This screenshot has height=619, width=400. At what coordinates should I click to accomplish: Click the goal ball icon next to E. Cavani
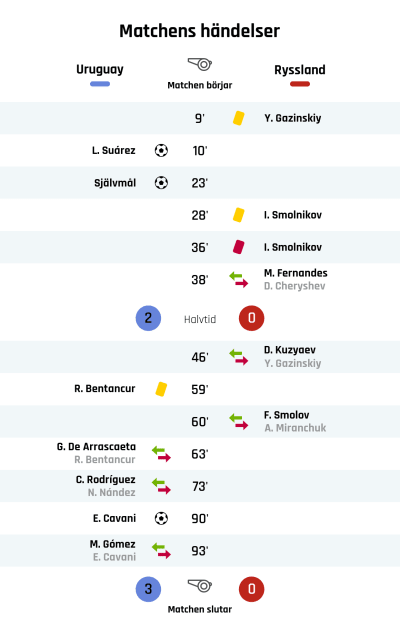point(161,518)
